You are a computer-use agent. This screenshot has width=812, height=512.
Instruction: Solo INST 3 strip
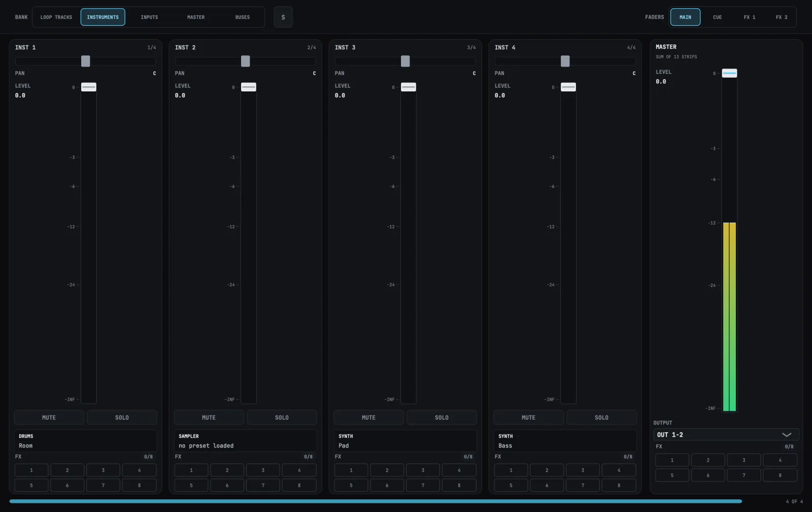coord(442,418)
